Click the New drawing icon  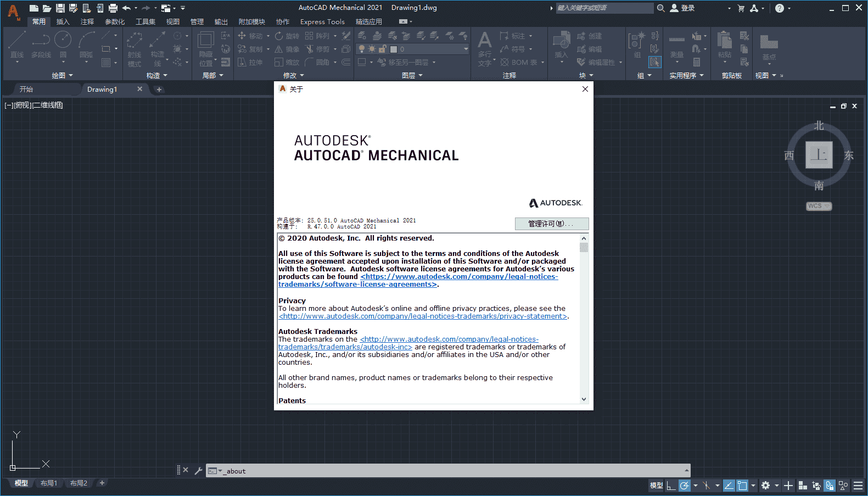pyautogui.click(x=34, y=8)
